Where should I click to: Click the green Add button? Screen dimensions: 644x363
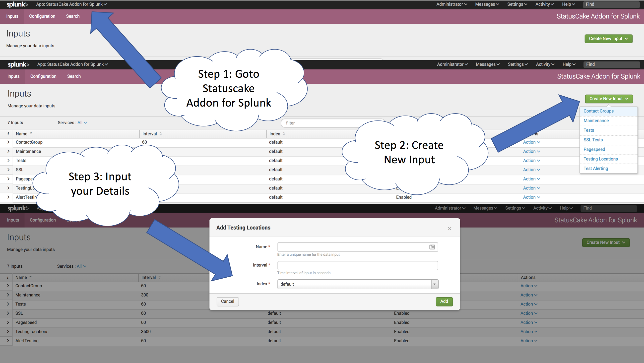[444, 302]
